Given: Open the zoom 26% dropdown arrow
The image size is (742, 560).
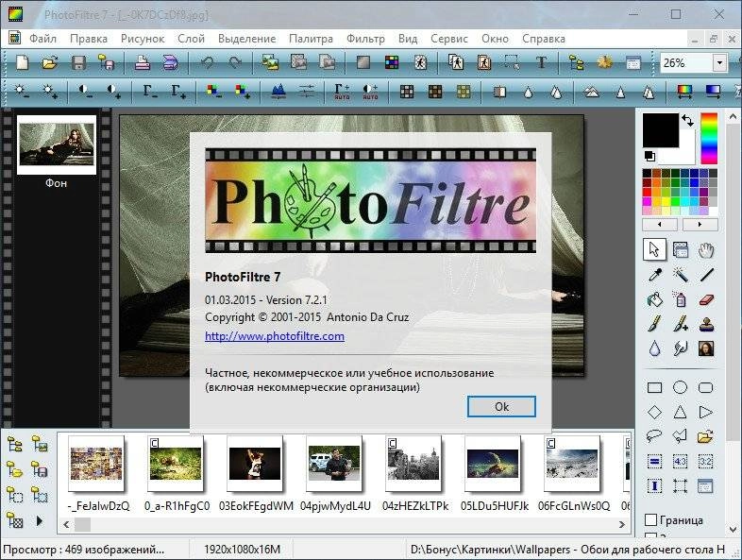Looking at the screenshot, I should pos(719,62).
